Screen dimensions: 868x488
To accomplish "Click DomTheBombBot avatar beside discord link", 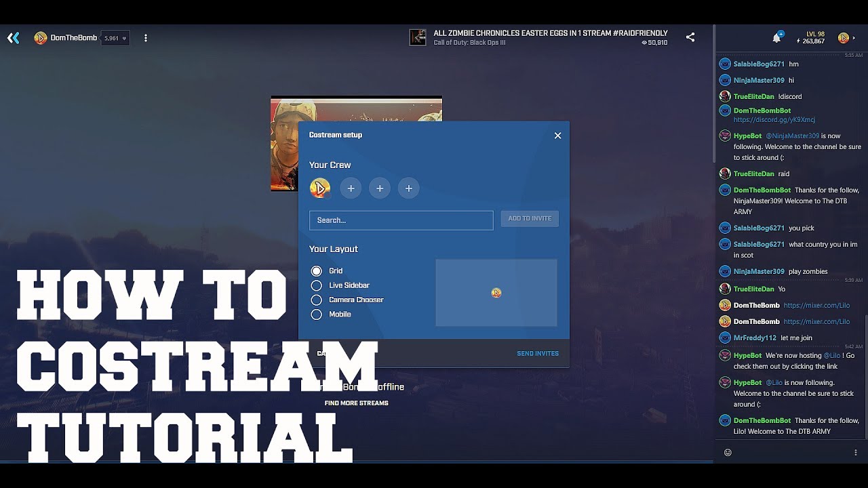I will click(x=725, y=110).
